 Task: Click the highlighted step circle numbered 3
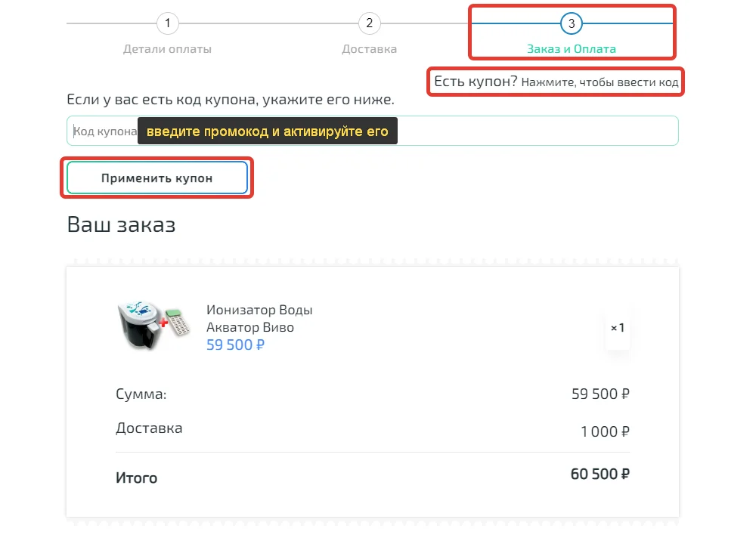point(571,23)
